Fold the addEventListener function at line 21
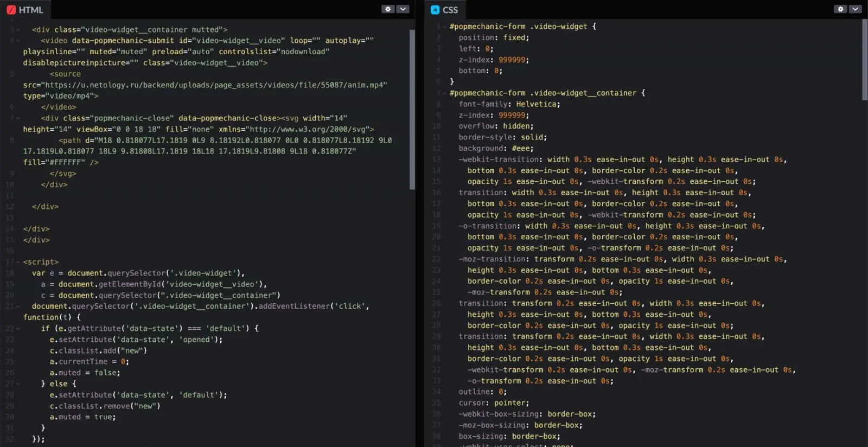This screenshot has height=447, width=868. click(18, 306)
